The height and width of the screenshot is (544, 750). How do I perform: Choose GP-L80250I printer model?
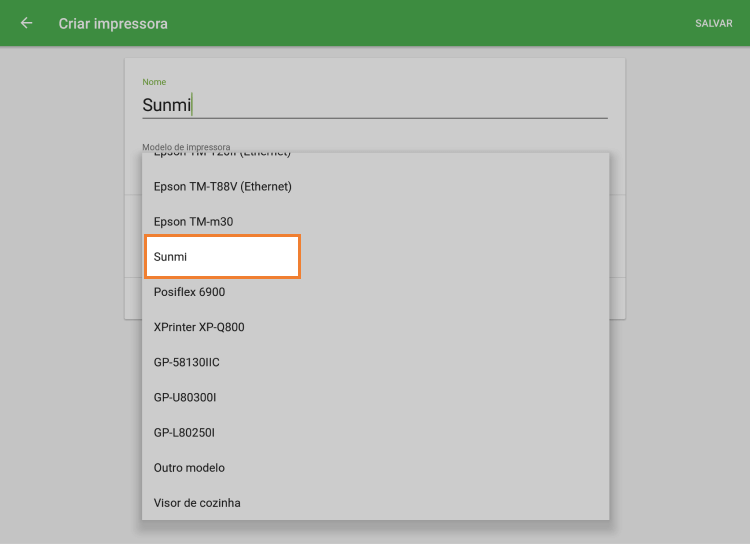184,432
